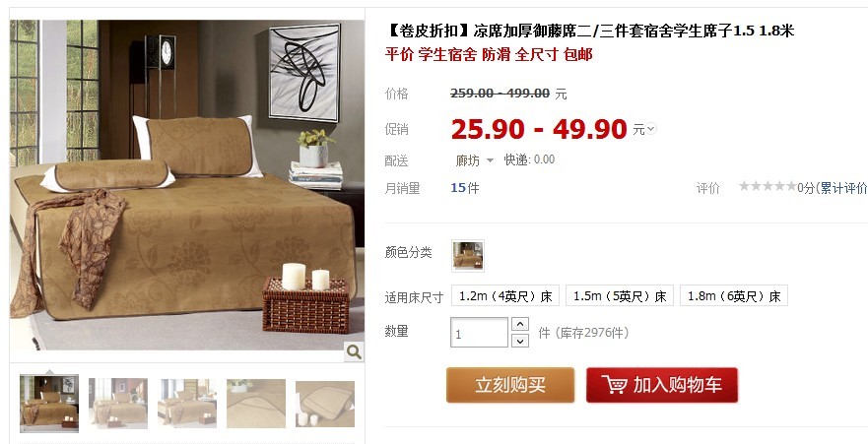Select the third product thumbnail
The image size is (868, 444).
click(x=187, y=403)
